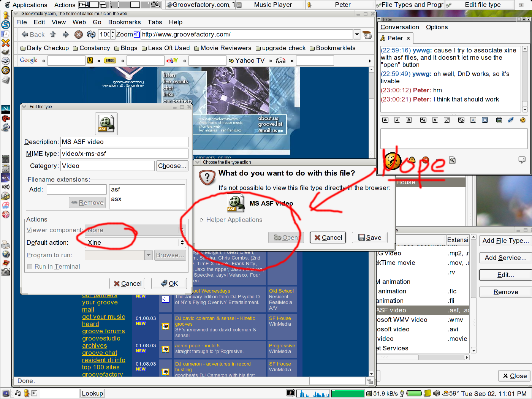Toggle the Run in Terminal checkbox

click(x=30, y=267)
